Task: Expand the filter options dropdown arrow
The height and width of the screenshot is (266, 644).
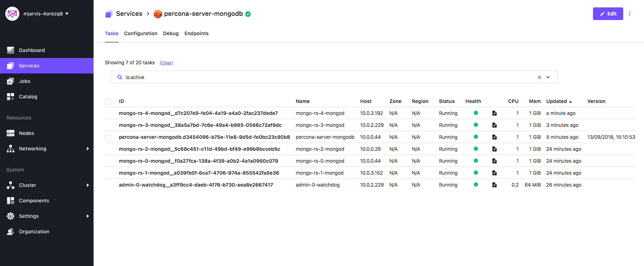Action: pyautogui.click(x=548, y=77)
